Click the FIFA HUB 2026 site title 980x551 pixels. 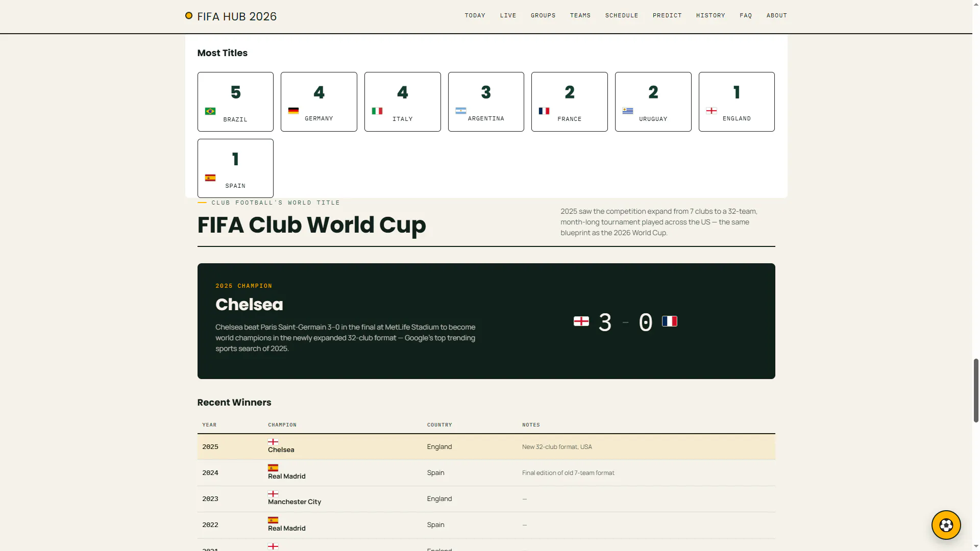pos(237,16)
